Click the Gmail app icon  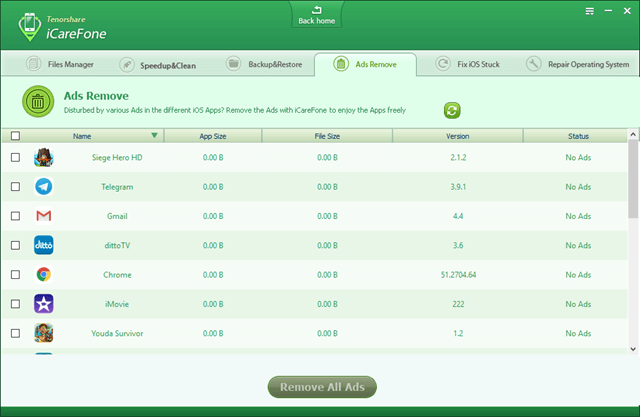point(44,216)
